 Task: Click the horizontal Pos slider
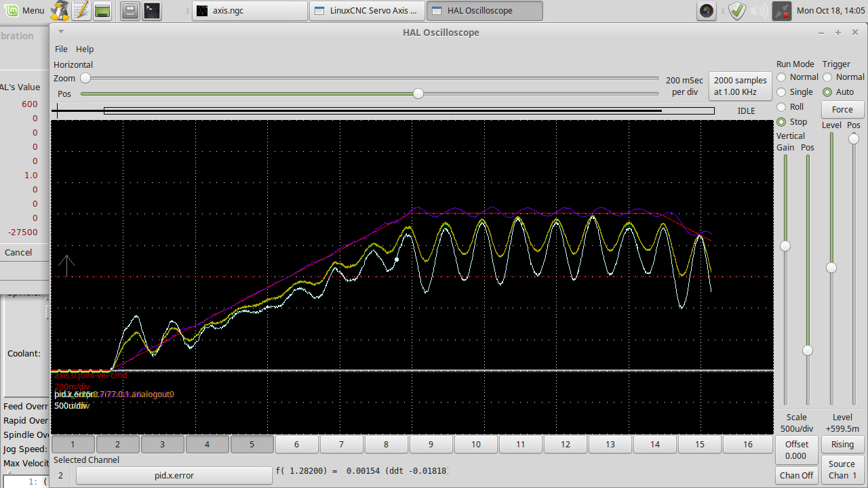370,94
